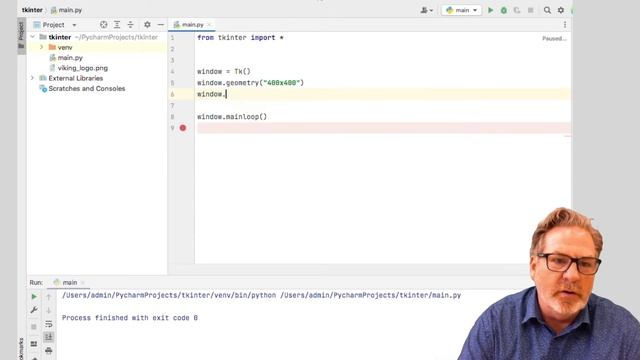Click main.py in the navigation breadcrumb
The height and width of the screenshot is (360, 640).
pos(70,10)
